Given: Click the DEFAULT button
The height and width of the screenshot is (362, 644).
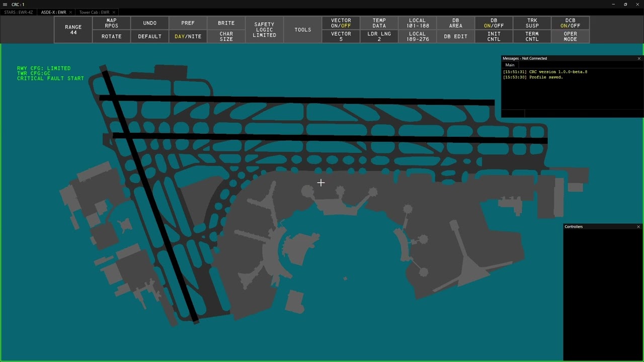Looking at the screenshot, I should [149, 37].
